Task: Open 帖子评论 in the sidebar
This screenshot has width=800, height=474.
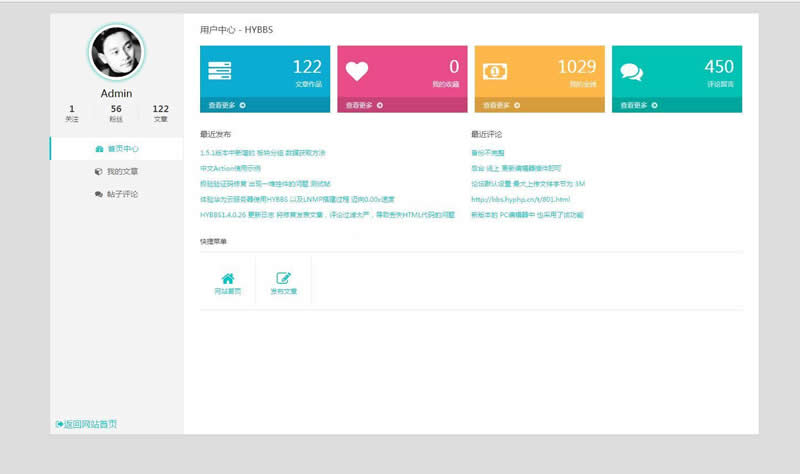Action: pyautogui.click(x=116, y=194)
